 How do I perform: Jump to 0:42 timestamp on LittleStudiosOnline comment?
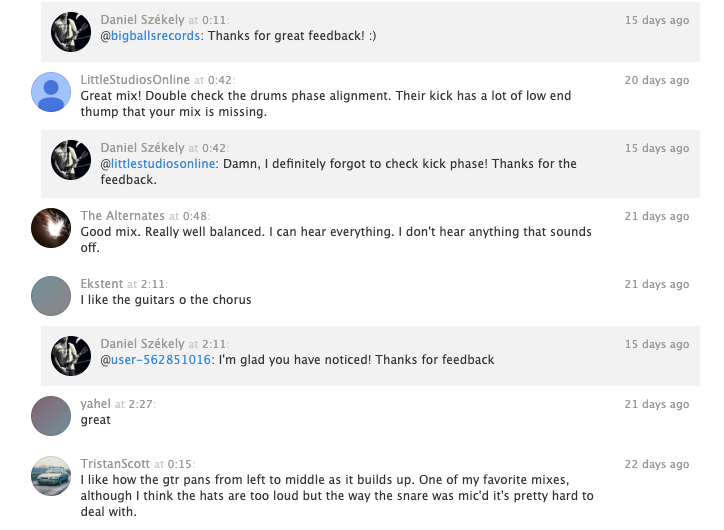coord(220,80)
